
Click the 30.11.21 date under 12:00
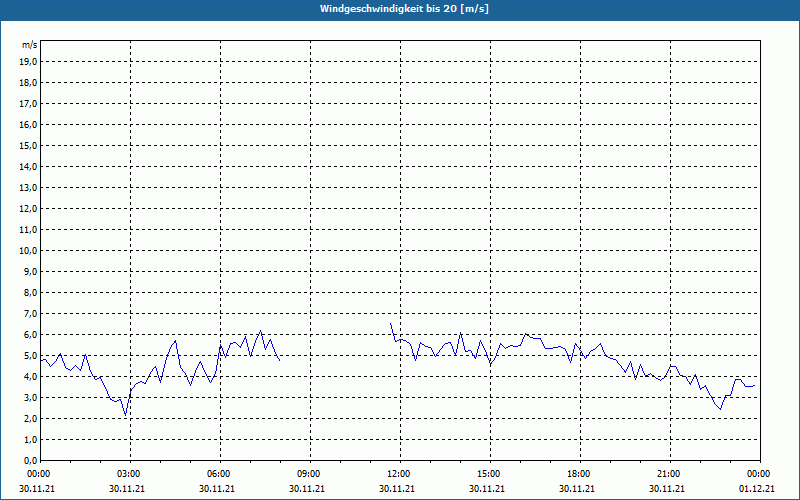pos(397,488)
